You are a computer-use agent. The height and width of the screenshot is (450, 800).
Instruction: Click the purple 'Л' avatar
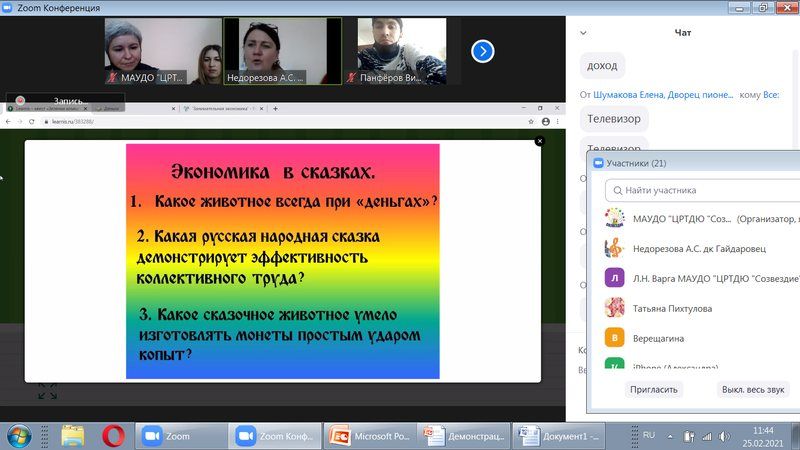tap(615, 278)
